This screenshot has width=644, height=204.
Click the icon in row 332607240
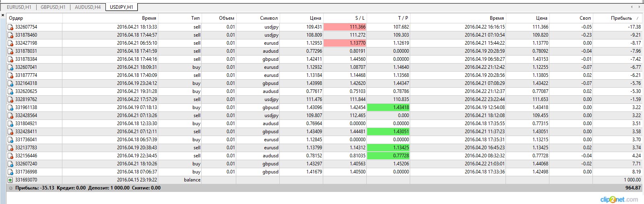tap(10, 164)
